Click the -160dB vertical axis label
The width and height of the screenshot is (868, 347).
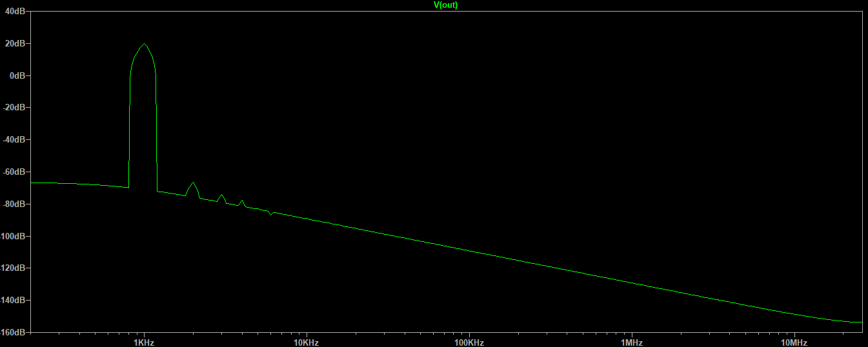click(13, 332)
